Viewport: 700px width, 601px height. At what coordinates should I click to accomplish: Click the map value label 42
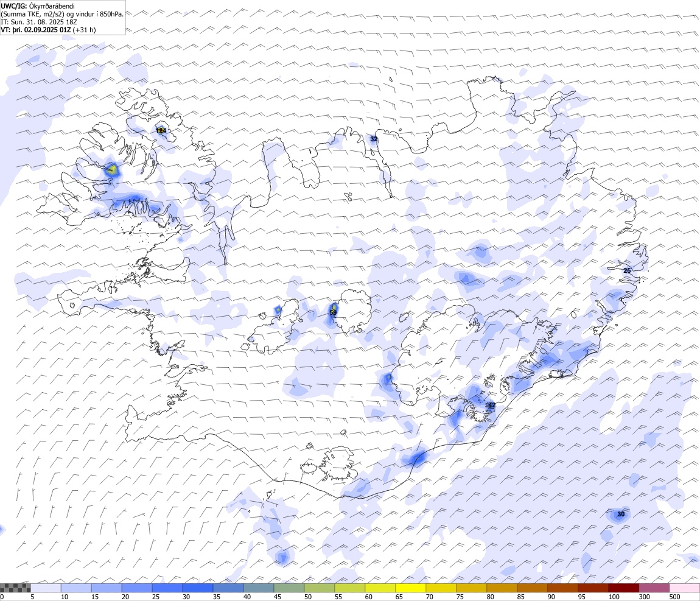tap(492, 405)
